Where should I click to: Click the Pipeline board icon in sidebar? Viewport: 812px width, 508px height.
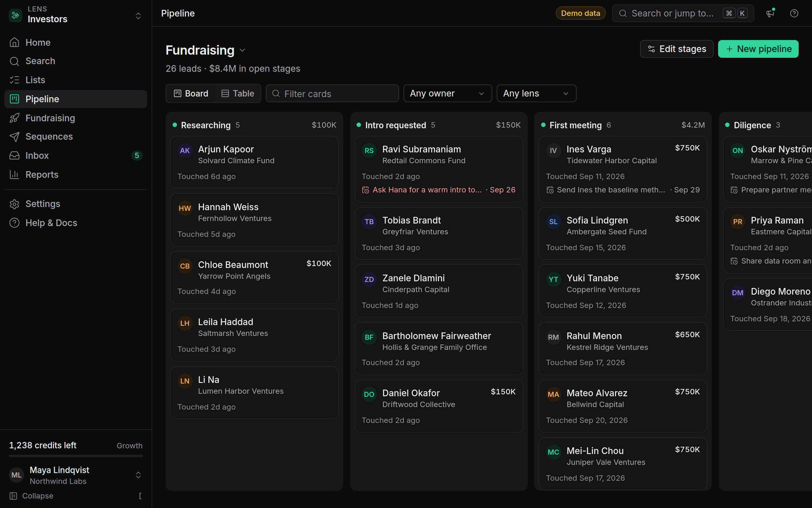click(x=14, y=99)
